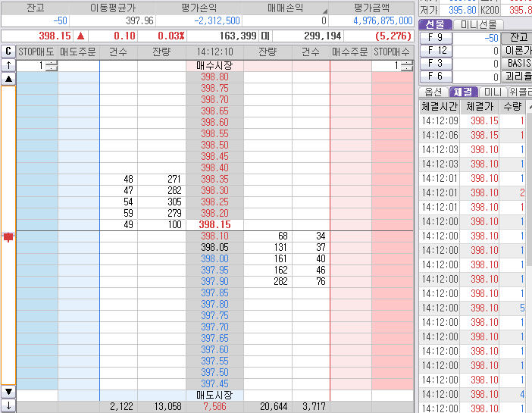Screen dimensions: 532x413
Task: Click the STOP매도 quantity input field
Action: (31, 65)
